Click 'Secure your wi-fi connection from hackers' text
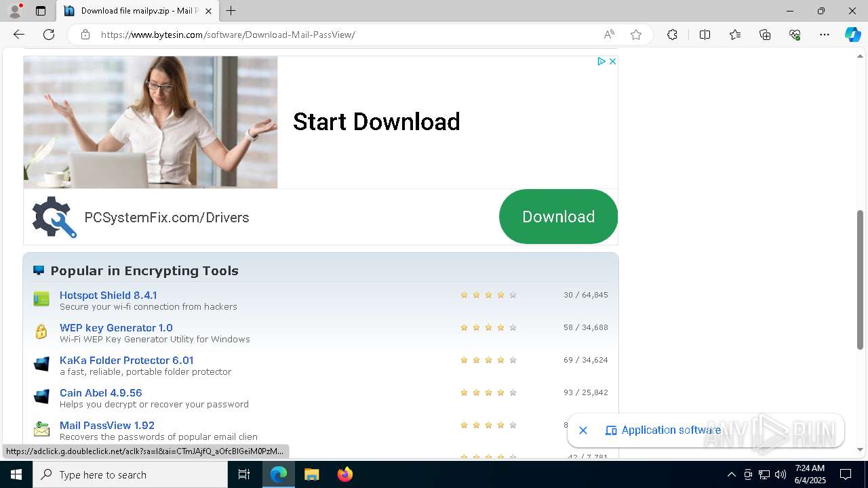The image size is (868, 488). pyautogui.click(x=148, y=306)
